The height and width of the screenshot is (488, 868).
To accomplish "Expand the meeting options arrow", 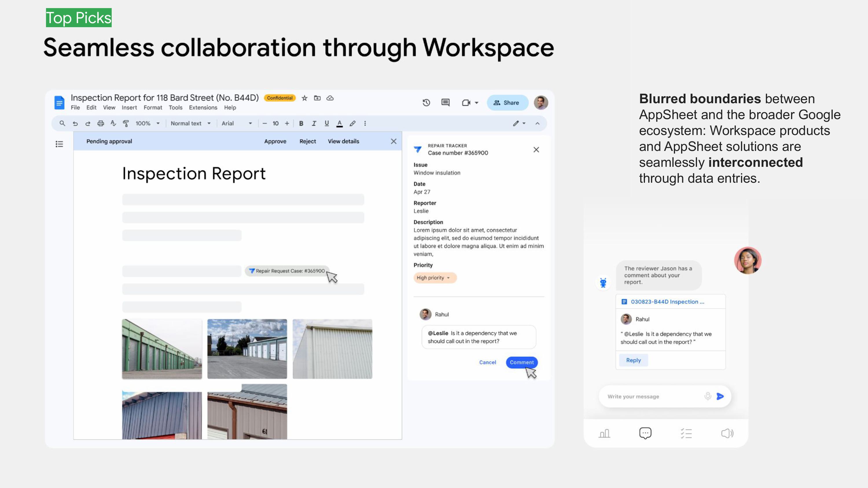I will coord(477,103).
